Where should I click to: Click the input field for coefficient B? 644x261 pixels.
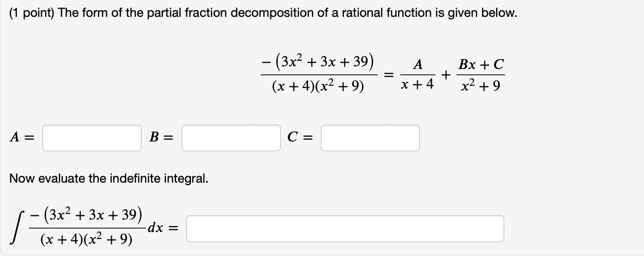[x=230, y=138]
